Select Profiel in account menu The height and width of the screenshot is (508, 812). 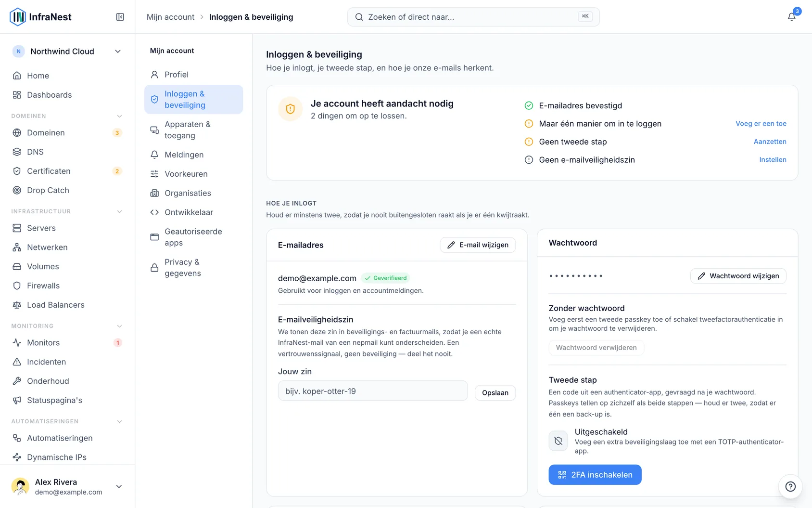(x=194, y=75)
